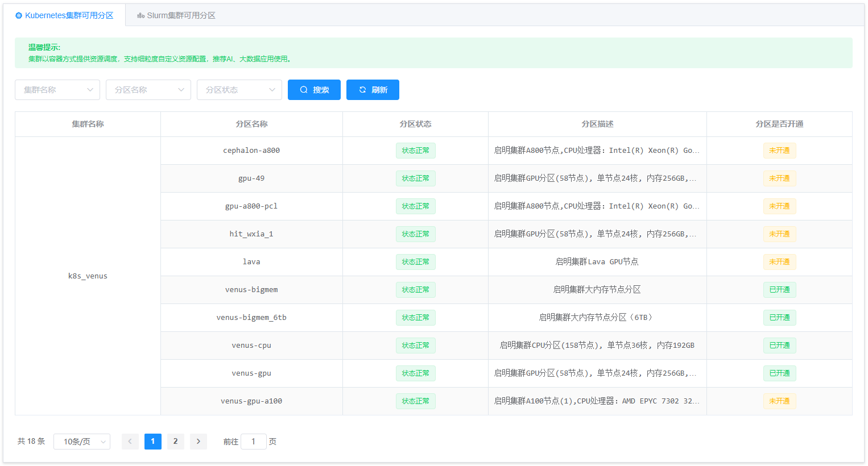Click 未开通 tag in venus-gpu-a100 row
Viewport: 868px width, 466px height.
coord(779,401)
